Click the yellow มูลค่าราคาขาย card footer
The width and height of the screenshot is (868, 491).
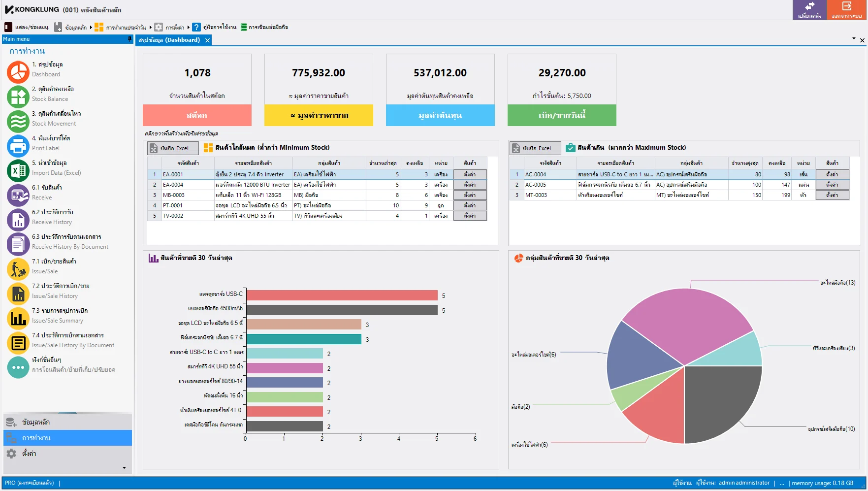point(319,115)
